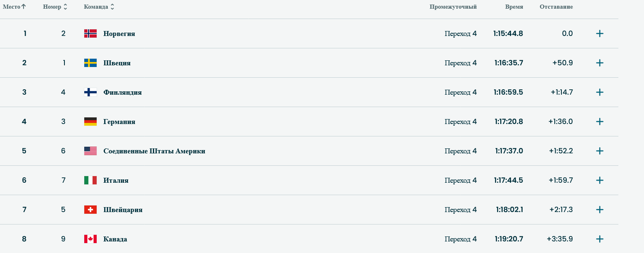Image resolution: width=644 pixels, height=253 pixels.
Task: Expand Canada row with plus icon
Action: (x=600, y=239)
